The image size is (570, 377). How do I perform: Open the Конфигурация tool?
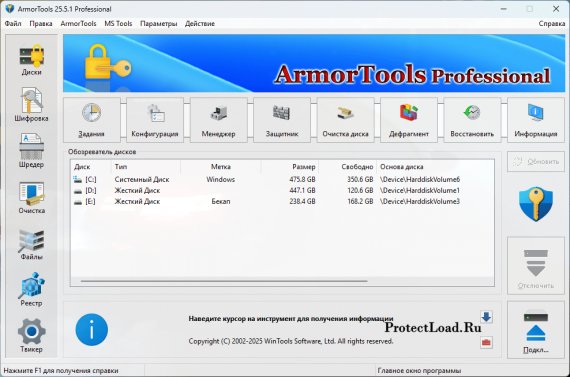click(x=155, y=120)
